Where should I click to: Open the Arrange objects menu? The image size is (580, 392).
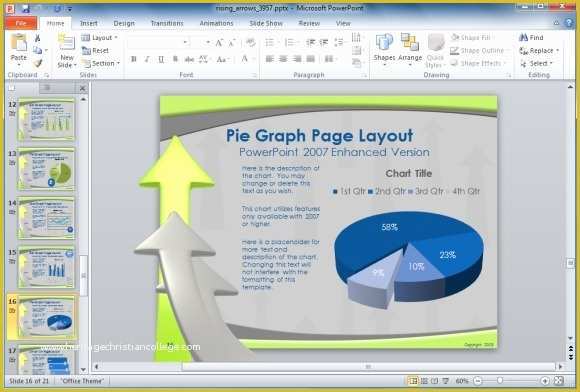(x=410, y=50)
